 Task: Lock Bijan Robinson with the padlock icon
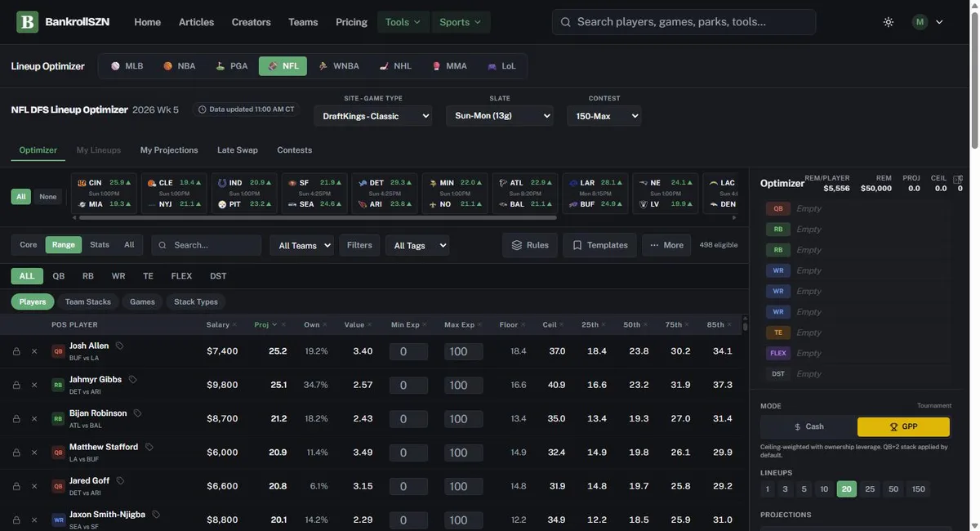[x=16, y=419]
